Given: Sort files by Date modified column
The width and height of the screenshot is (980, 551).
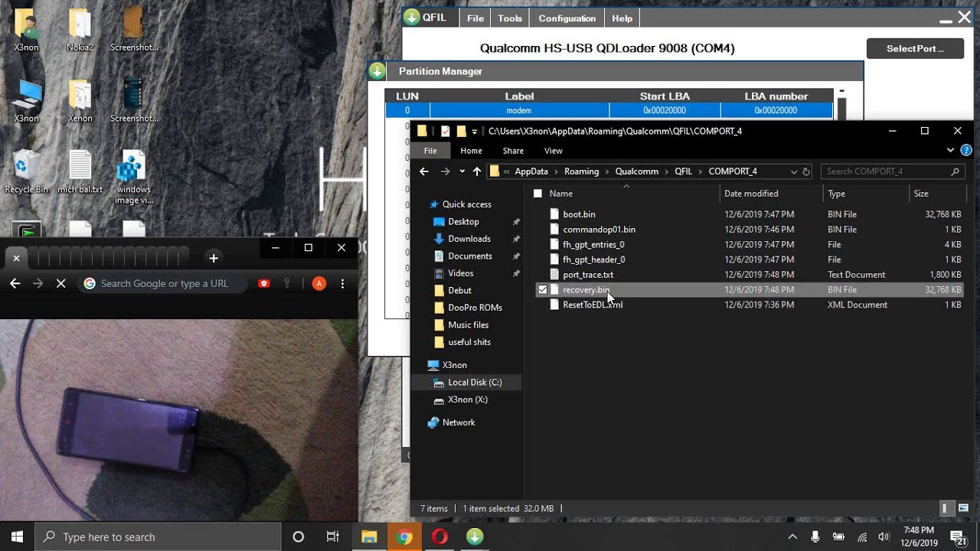Looking at the screenshot, I should (771, 194).
